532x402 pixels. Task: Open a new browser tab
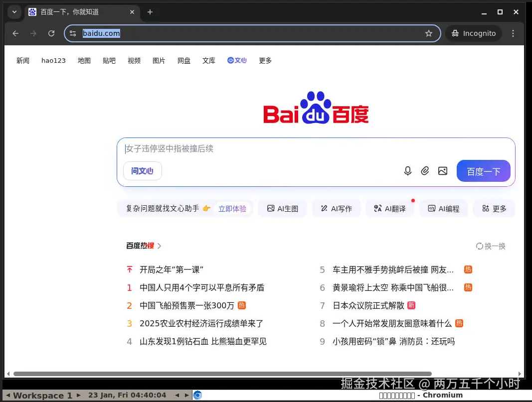point(150,12)
